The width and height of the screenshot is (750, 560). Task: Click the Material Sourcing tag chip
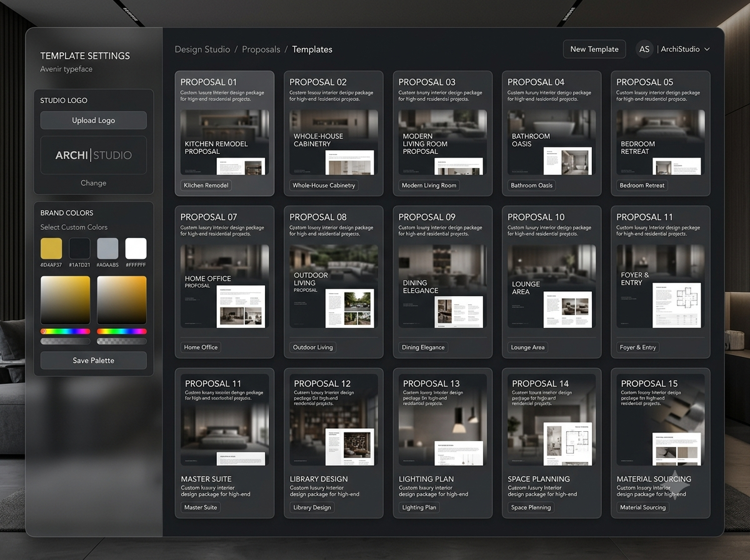(x=643, y=507)
